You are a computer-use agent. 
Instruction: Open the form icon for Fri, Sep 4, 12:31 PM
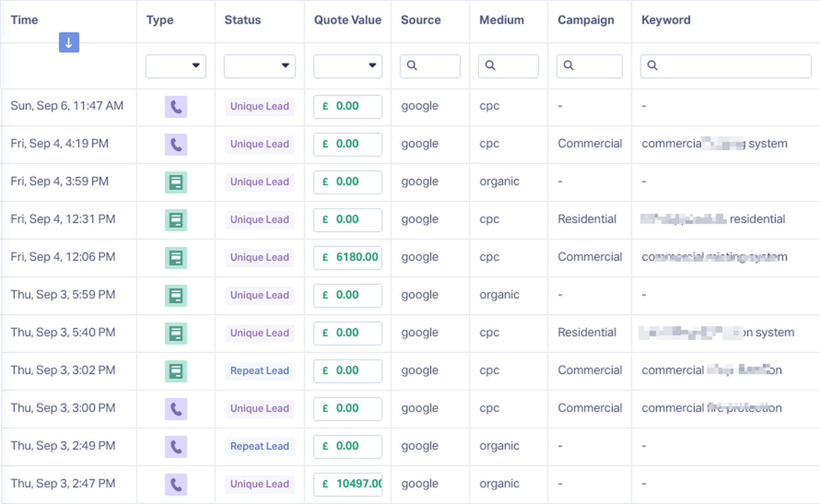tap(176, 220)
